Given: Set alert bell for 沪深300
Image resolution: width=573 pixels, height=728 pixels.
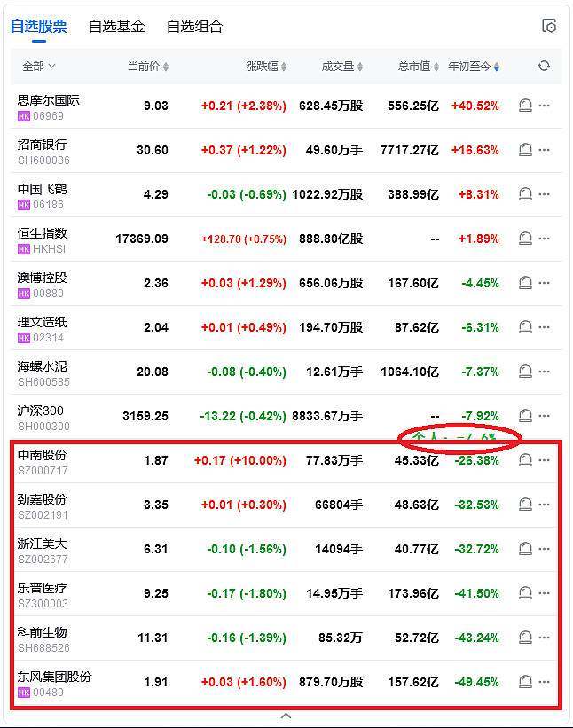Looking at the screenshot, I should point(525,416).
